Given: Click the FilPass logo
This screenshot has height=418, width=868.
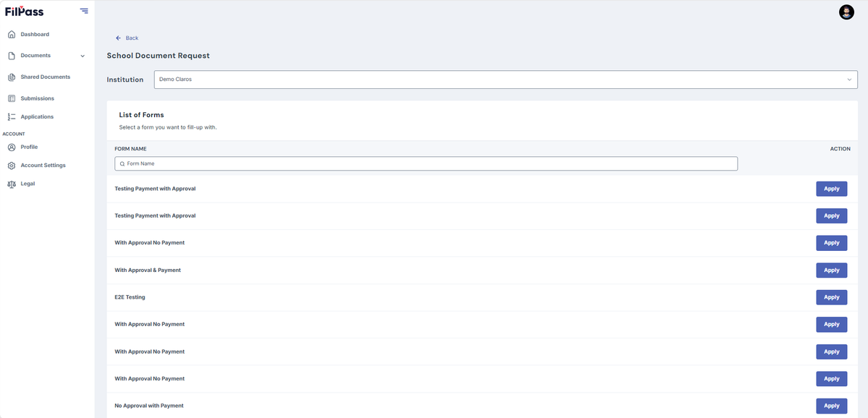Looking at the screenshot, I should [x=23, y=11].
